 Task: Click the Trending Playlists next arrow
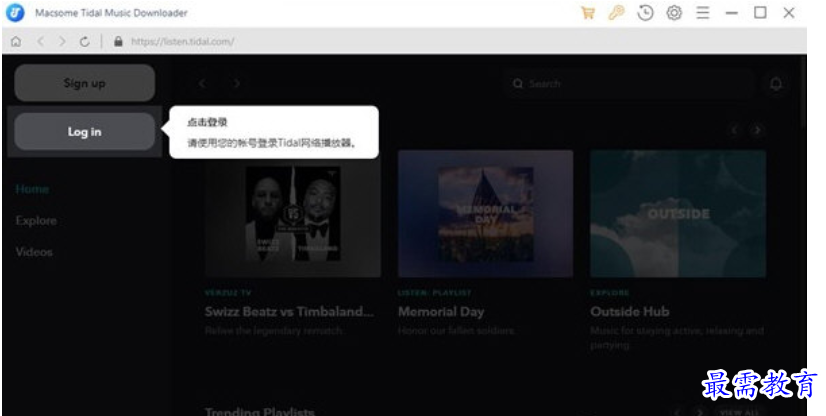tap(700, 412)
